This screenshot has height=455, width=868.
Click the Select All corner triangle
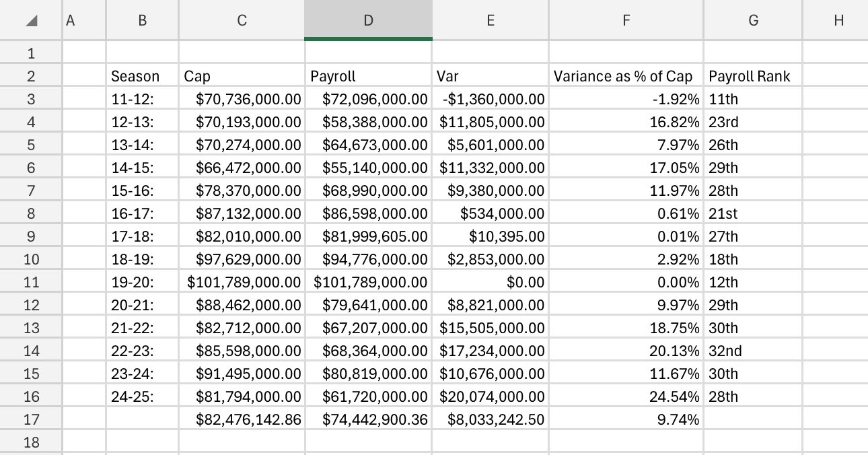(32, 21)
